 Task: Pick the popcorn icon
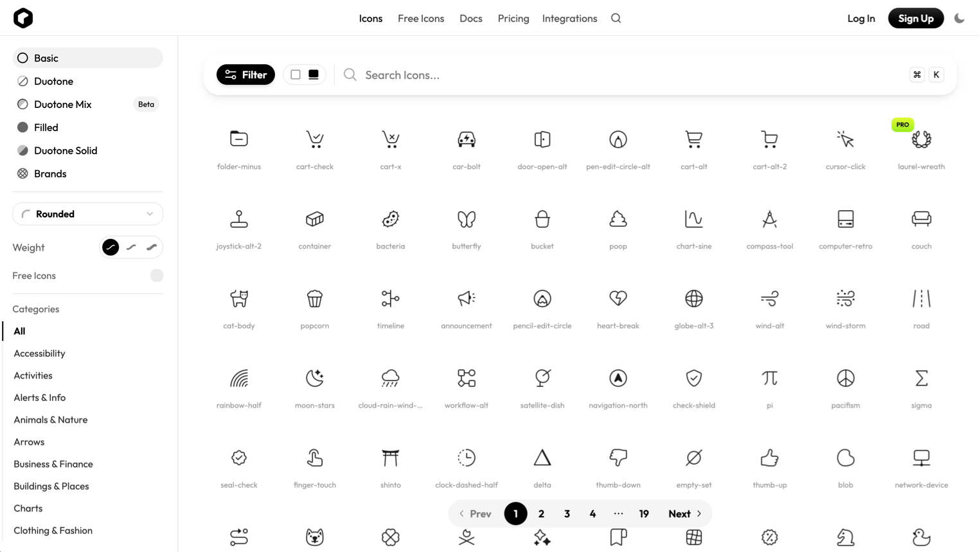click(x=315, y=299)
